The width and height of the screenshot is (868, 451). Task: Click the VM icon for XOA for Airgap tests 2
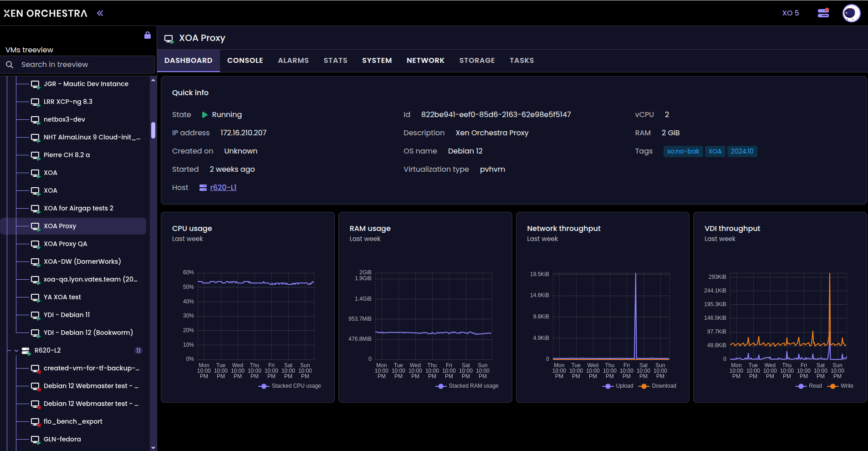(x=36, y=209)
